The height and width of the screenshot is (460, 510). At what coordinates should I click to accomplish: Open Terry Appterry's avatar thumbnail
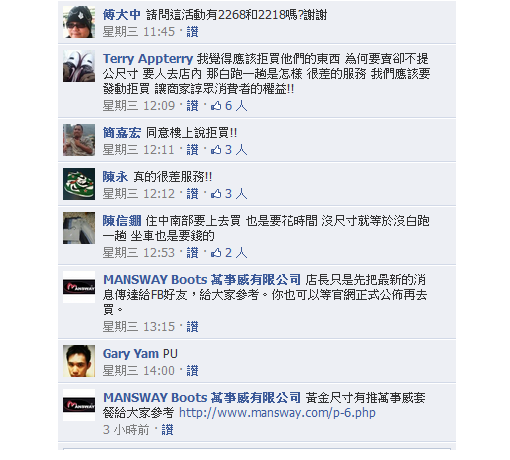point(79,66)
